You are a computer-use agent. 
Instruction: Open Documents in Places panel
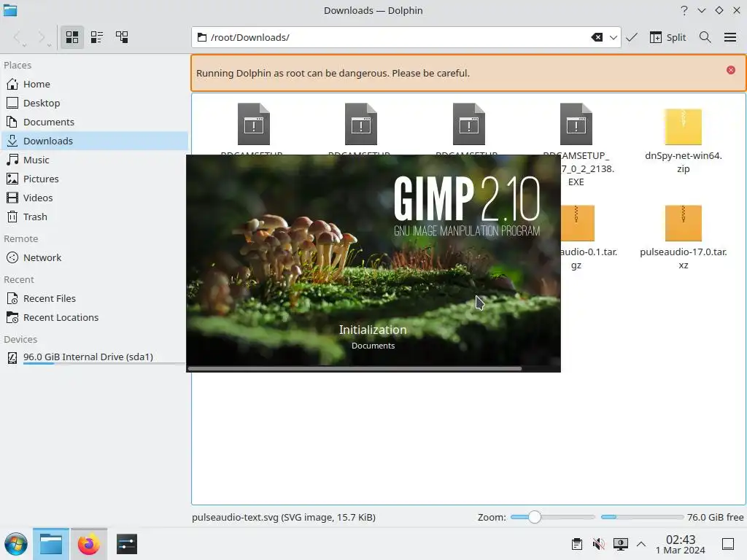pos(94,122)
